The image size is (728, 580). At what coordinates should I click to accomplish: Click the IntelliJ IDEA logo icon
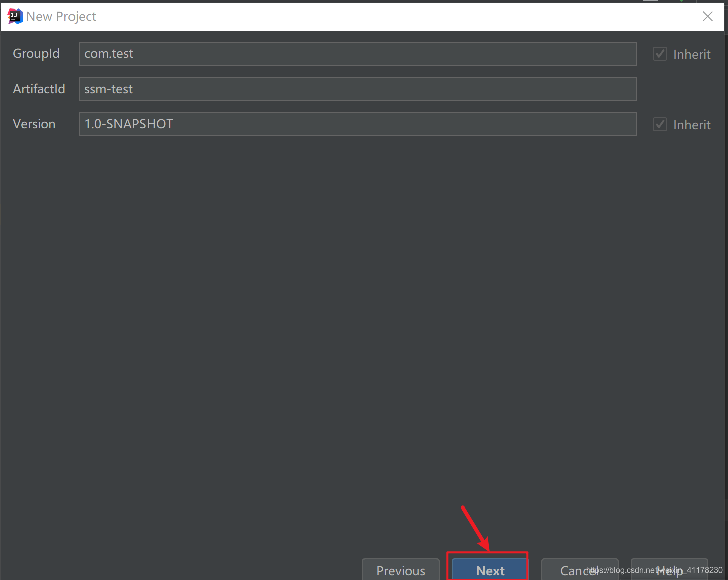pos(15,16)
